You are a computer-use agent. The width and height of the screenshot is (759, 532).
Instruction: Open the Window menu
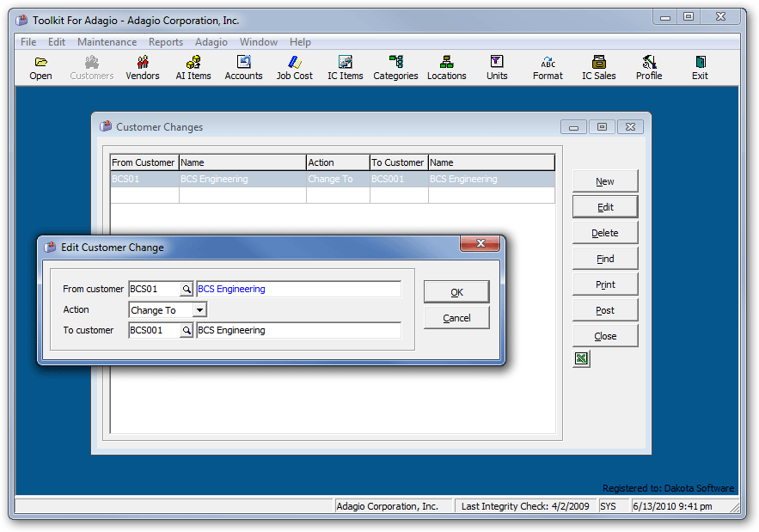click(x=259, y=42)
